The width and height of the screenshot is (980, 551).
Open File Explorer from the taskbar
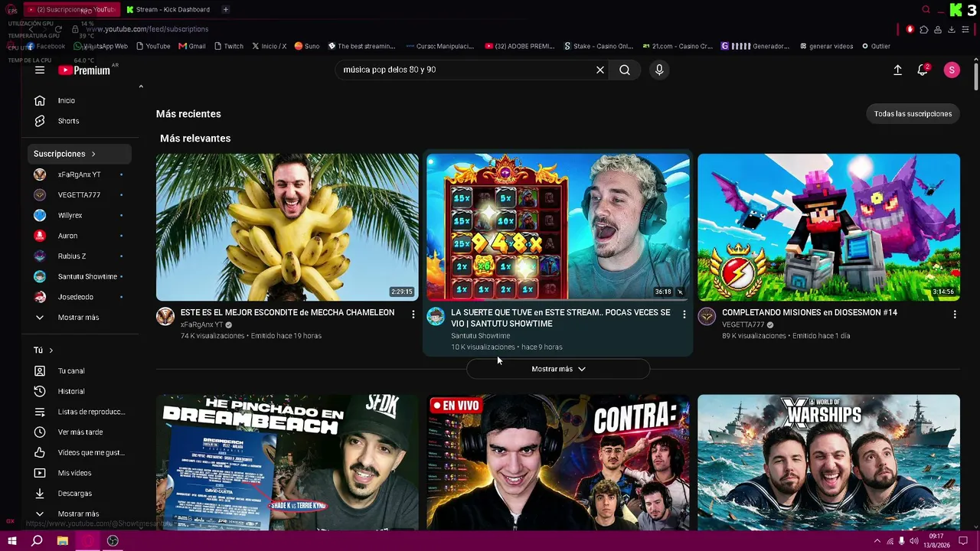tap(63, 541)
